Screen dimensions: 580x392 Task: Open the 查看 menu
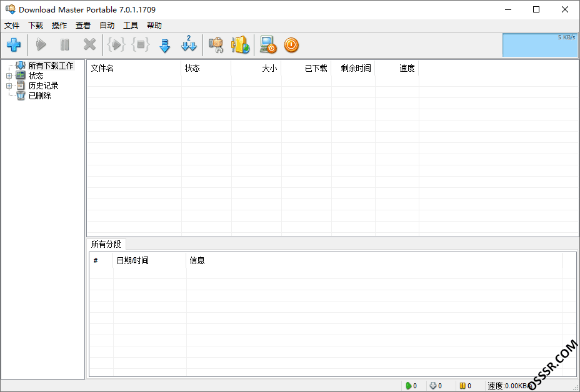(x=83, y=26)
